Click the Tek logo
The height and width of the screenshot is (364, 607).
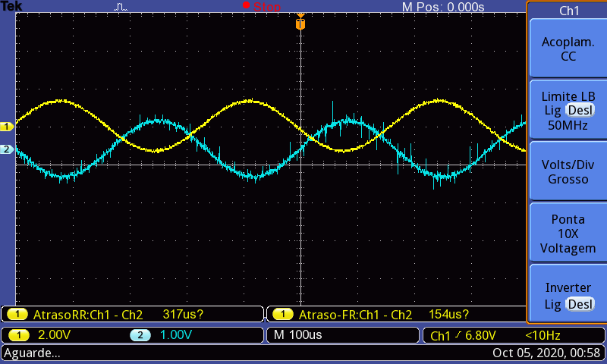pyautogui.click(x=11, y=6)
